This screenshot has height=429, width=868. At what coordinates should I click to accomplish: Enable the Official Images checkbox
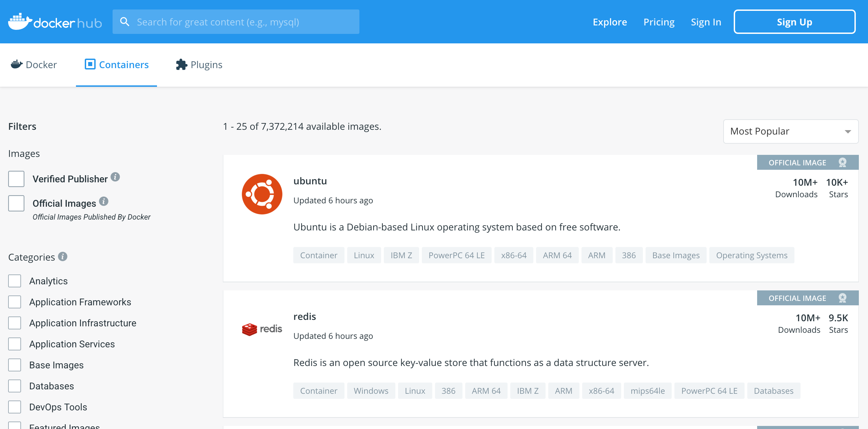tap(16, 203)
